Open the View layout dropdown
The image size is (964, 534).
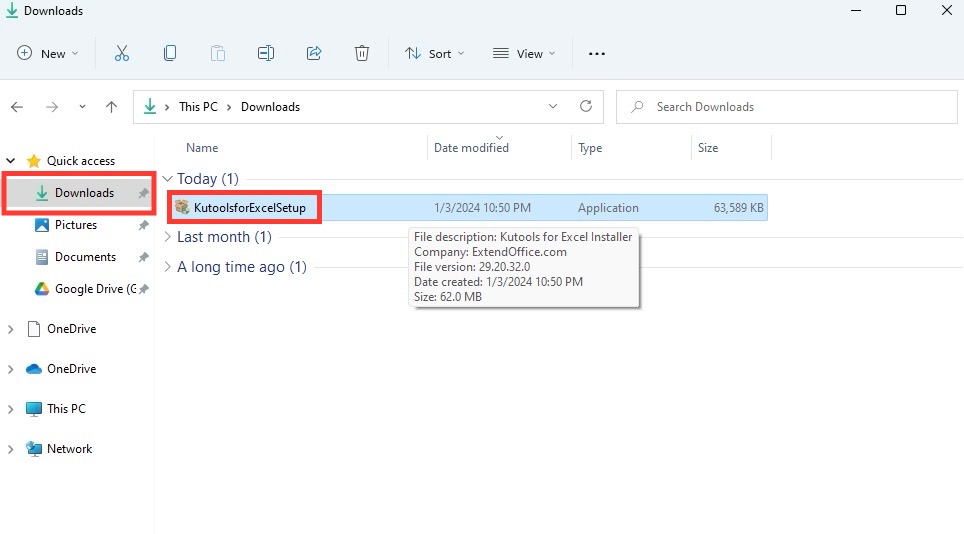524,53
